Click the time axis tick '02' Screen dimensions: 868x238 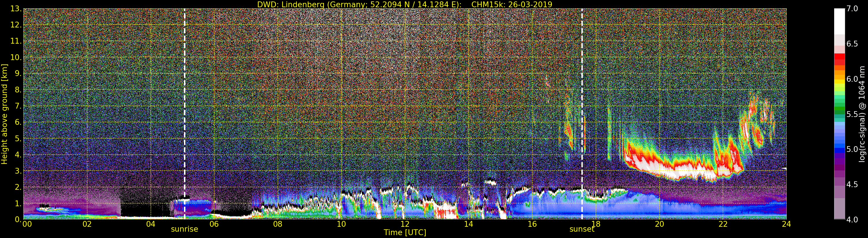(x=87, y=224)
